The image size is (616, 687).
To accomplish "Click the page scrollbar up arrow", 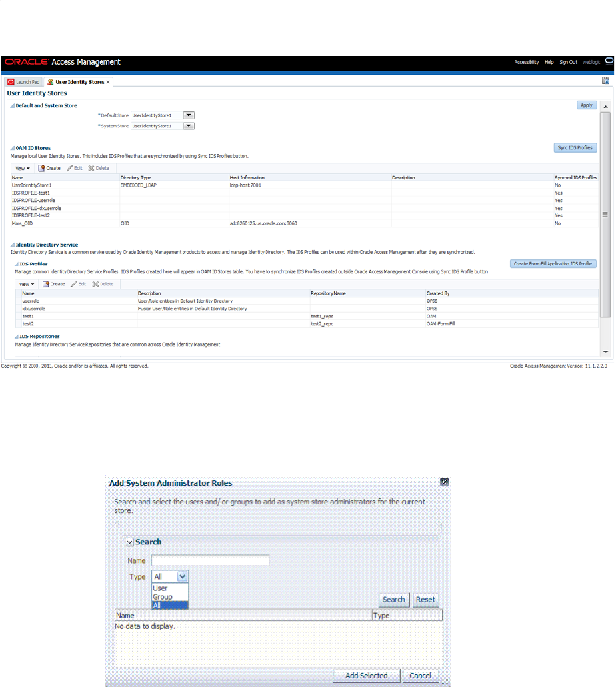I will point(605,107).
